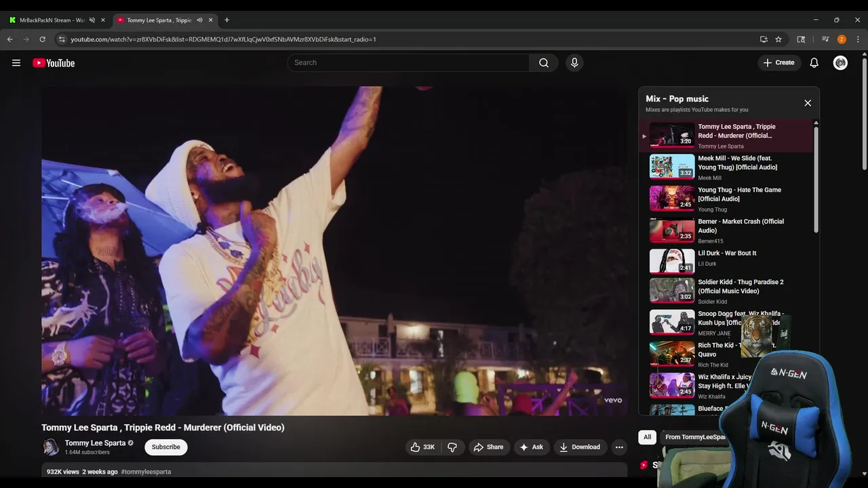Click the video player to pause

[334, 251]
